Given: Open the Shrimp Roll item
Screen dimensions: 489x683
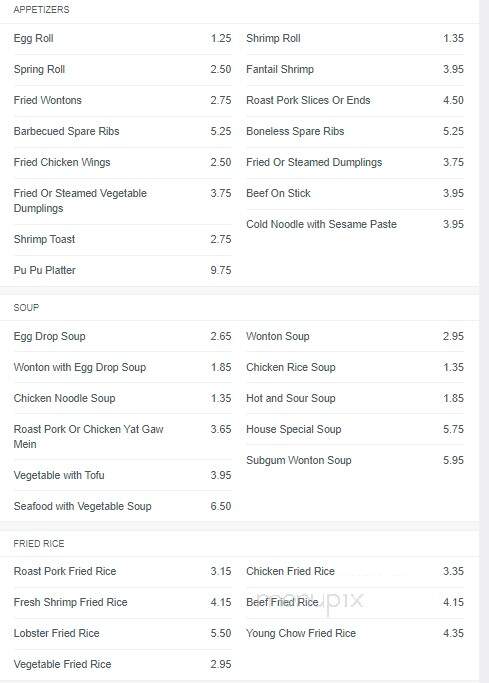Looking at the screenshot, I should coord(355,38).
